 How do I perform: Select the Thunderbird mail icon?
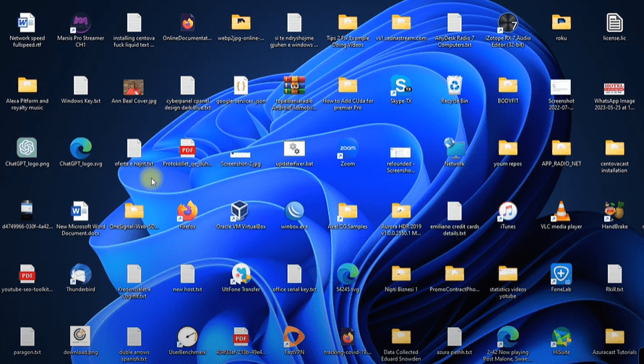point(80,274)
